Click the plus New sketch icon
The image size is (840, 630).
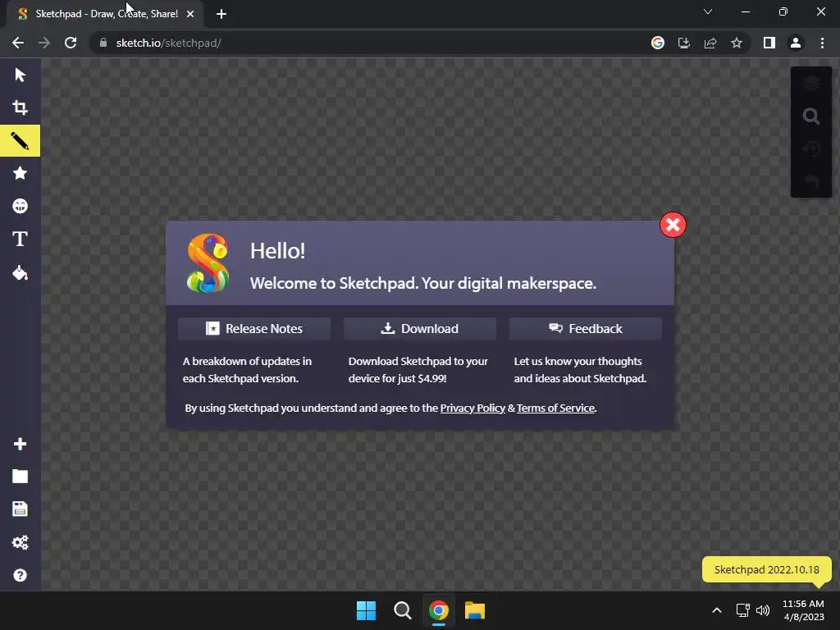20,444
